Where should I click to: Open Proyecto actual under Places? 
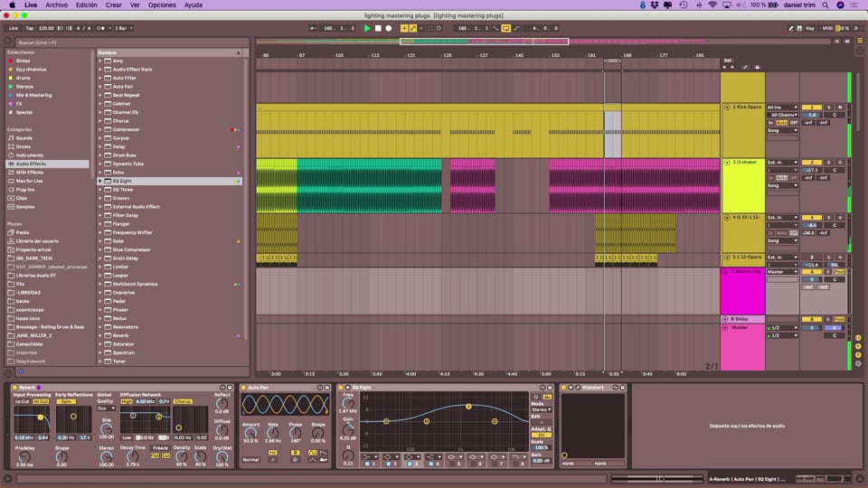point(33,250)
